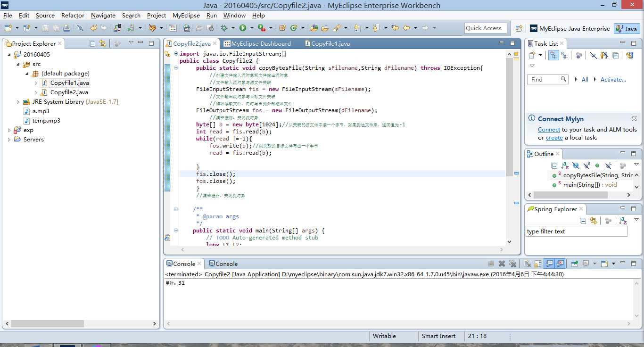Open the Source menu

[45, 16]
